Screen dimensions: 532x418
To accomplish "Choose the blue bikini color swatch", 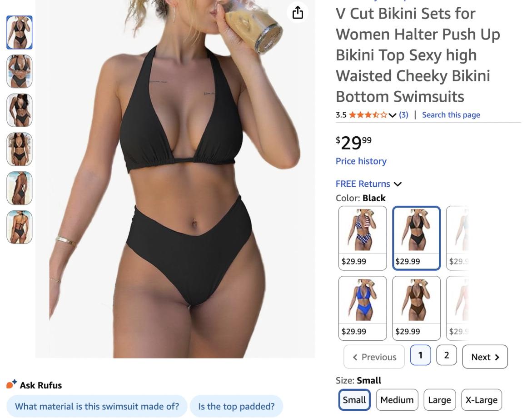I will (x=363, y=308).
